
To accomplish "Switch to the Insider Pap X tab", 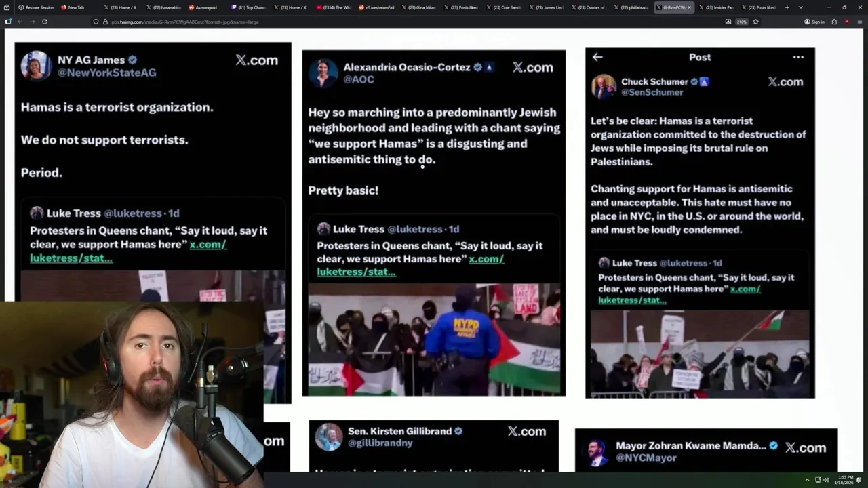I will coord(718,7).
